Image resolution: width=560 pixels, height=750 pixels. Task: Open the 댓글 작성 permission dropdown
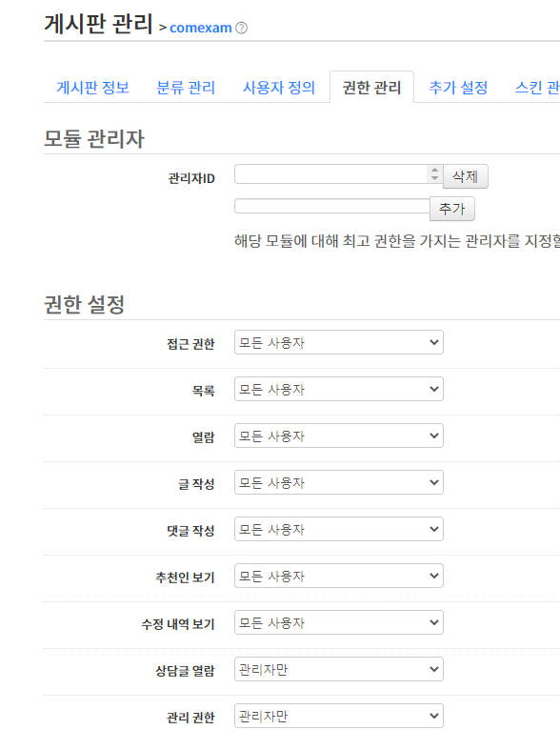click(339, 530)
